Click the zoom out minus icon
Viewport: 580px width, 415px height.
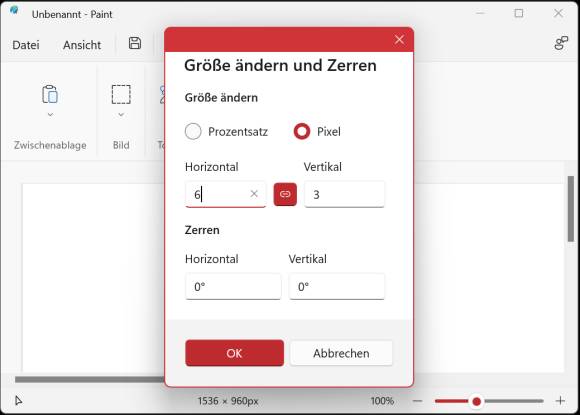(x=417, y=401)
